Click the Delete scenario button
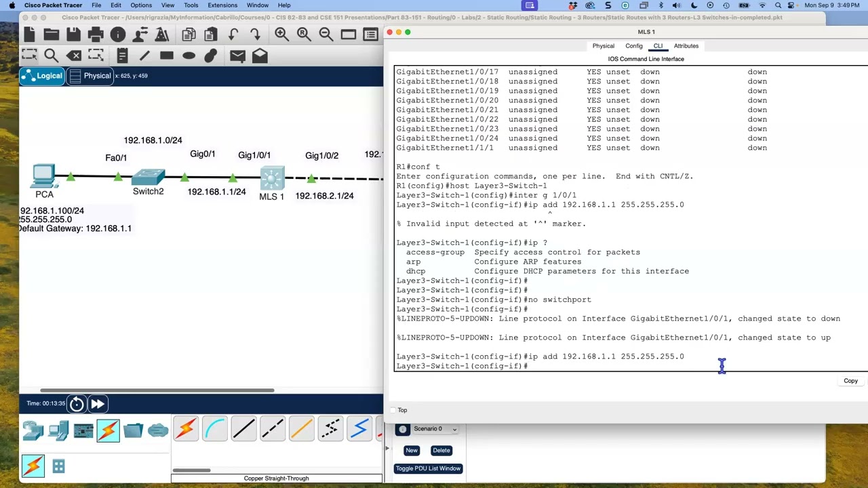 point(441,451)
